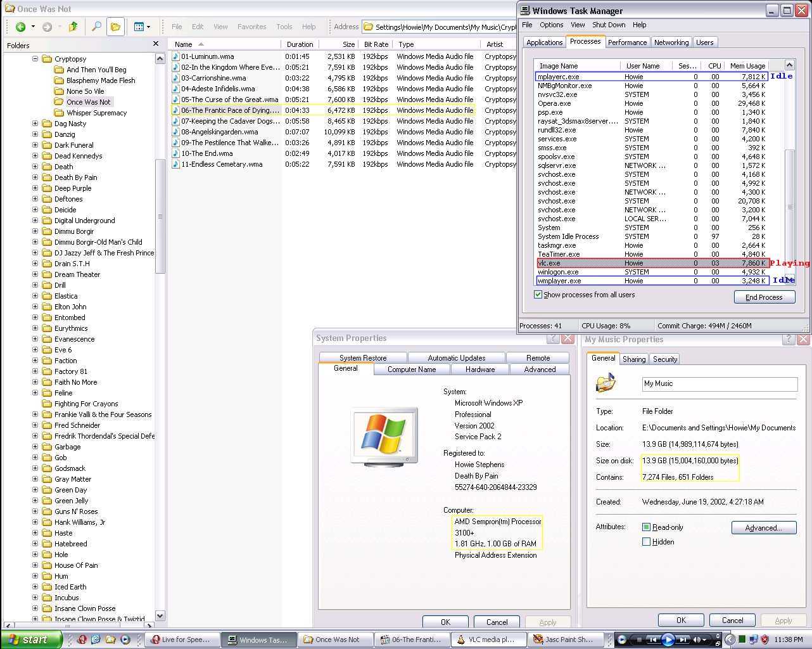Expand the Dream Theater folder

pos(35,274)
